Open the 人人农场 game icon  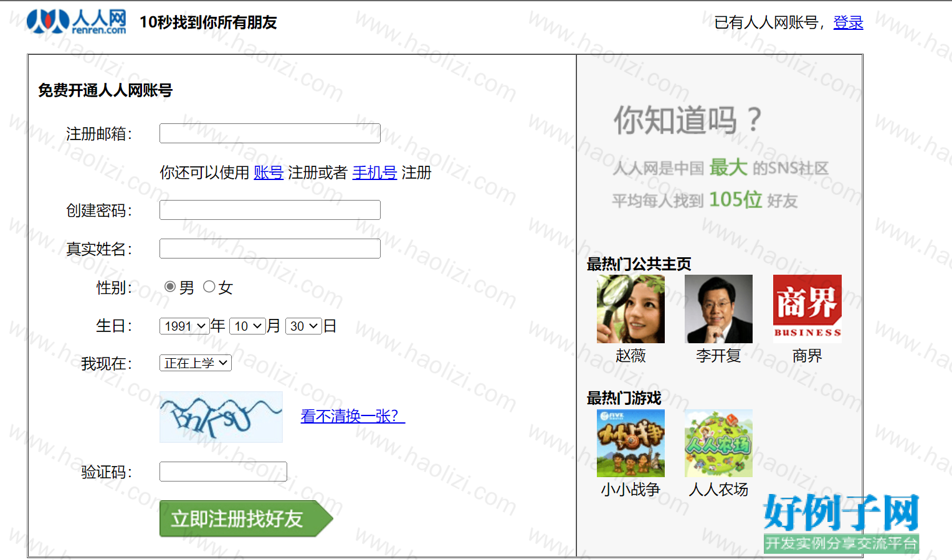[718, 444]
